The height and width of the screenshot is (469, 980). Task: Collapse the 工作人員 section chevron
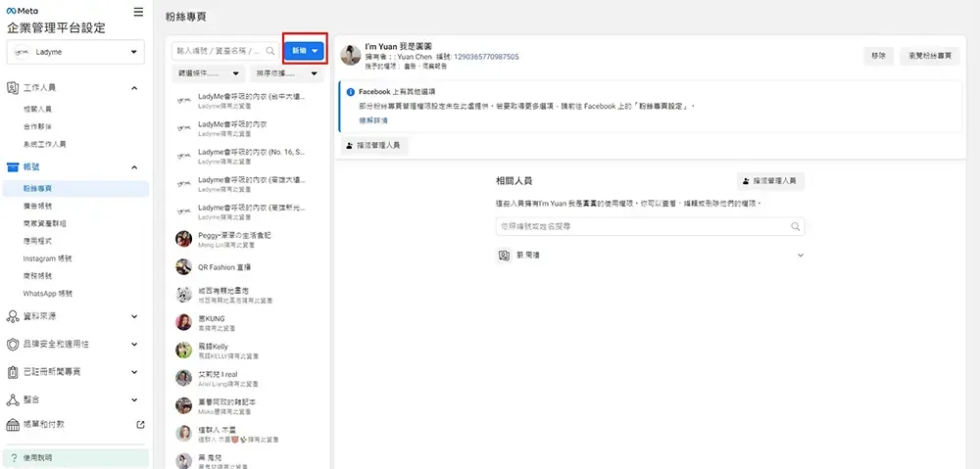[134, 89]
